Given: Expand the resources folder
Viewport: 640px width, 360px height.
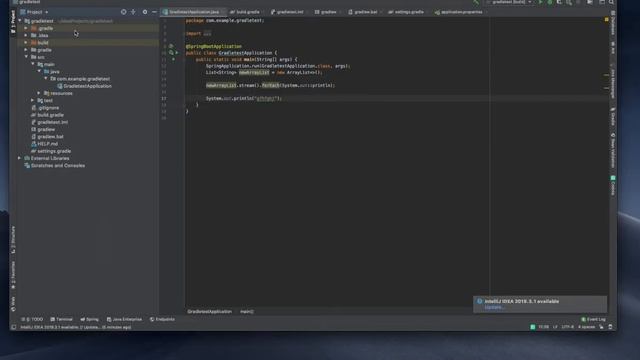Looking at the screenshot, I should click(x=39, y=93).
